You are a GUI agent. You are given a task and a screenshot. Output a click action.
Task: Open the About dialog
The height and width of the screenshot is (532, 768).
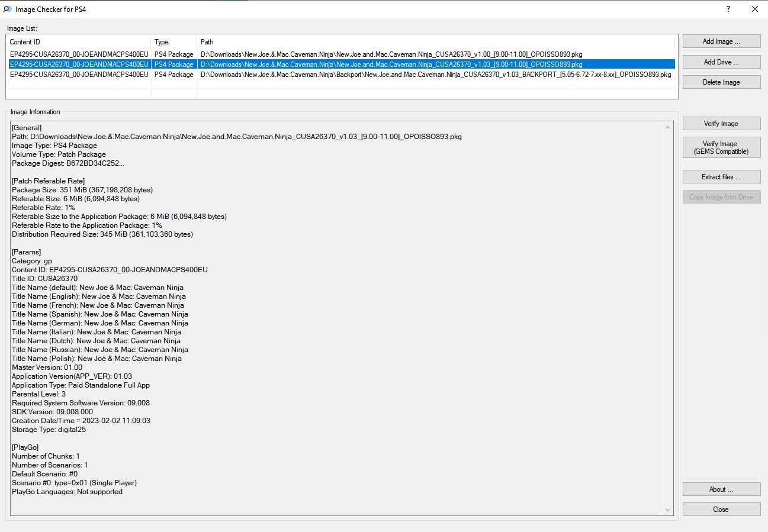(x=721, y=489)
